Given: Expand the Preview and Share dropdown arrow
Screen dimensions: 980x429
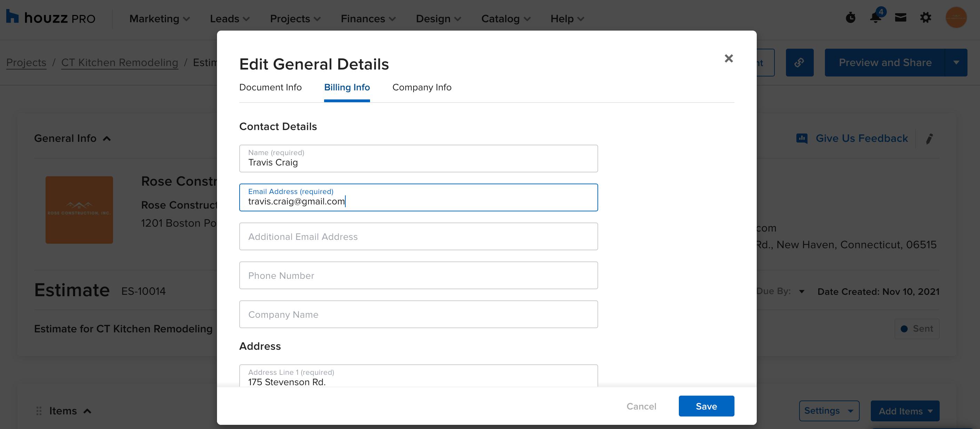Looking at the screenshot, I should (956, 62).
